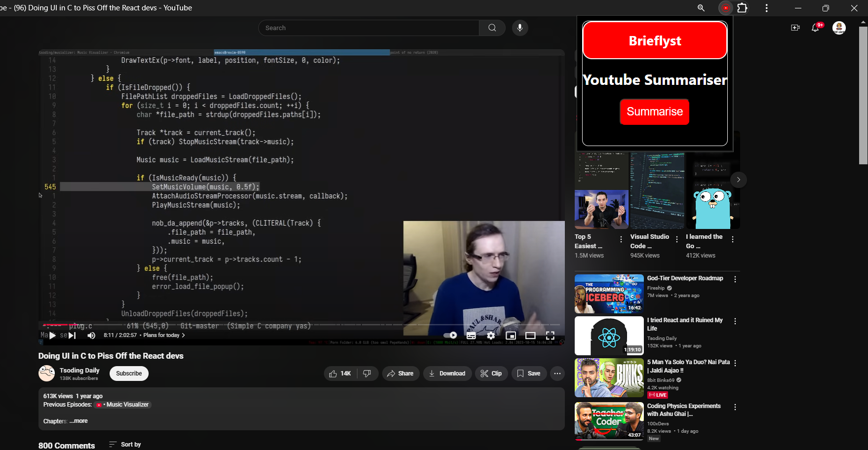The image size is (868, 450).
Task: Toggle subtitles/closed captions
Action: (471, 336)
